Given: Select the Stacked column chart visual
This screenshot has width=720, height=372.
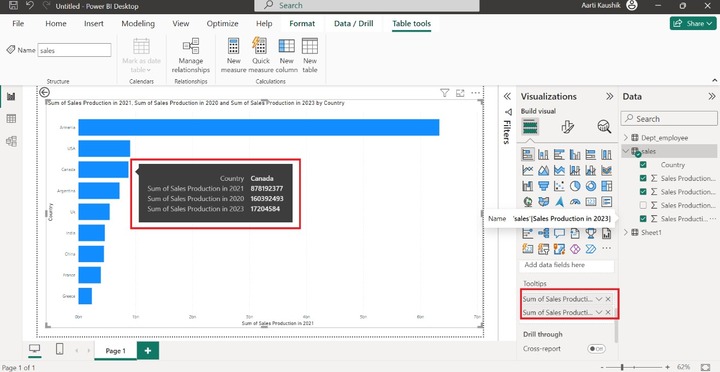Looking at the screenshot, I should click(544, 154).
